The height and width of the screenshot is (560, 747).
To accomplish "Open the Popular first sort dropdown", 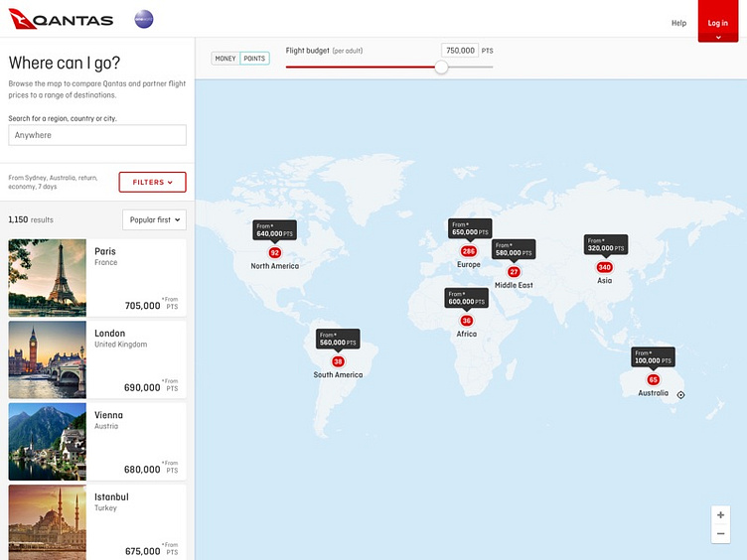I will 154,219.
